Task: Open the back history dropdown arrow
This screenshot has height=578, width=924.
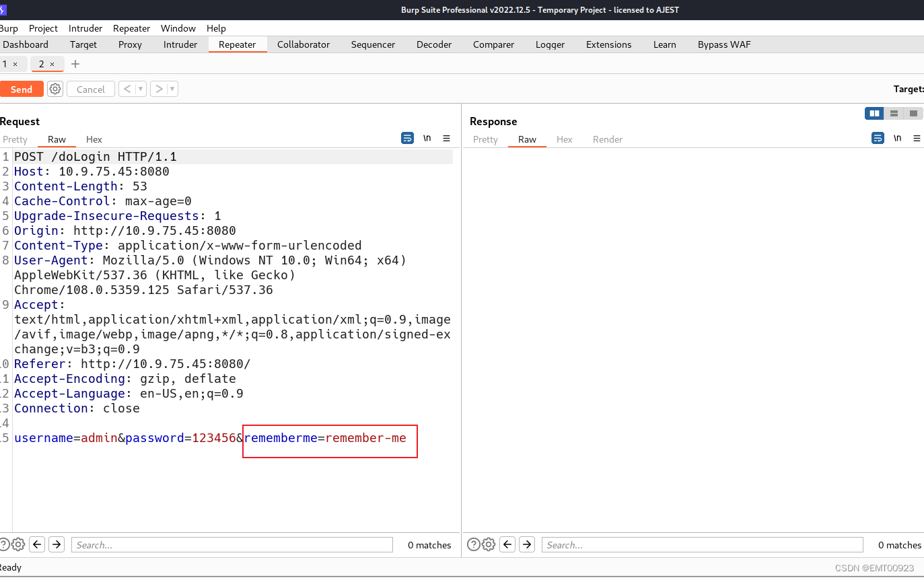Action: (141, 89)
